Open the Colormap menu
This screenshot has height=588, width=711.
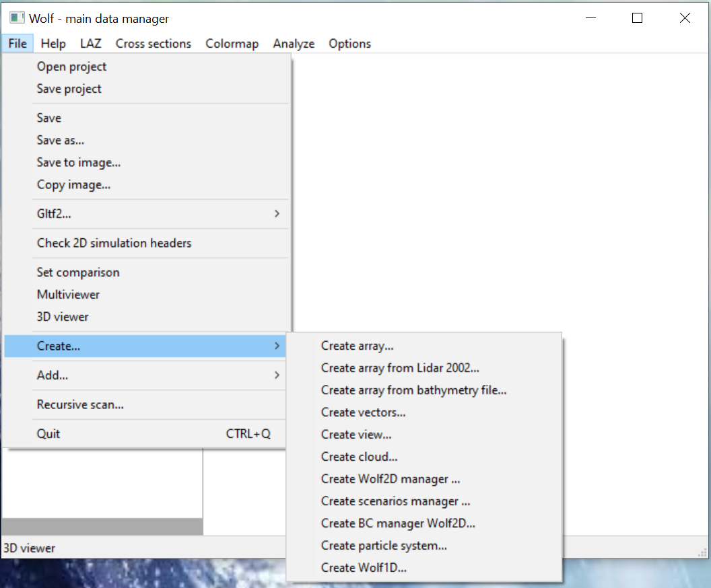coord(232,44)
